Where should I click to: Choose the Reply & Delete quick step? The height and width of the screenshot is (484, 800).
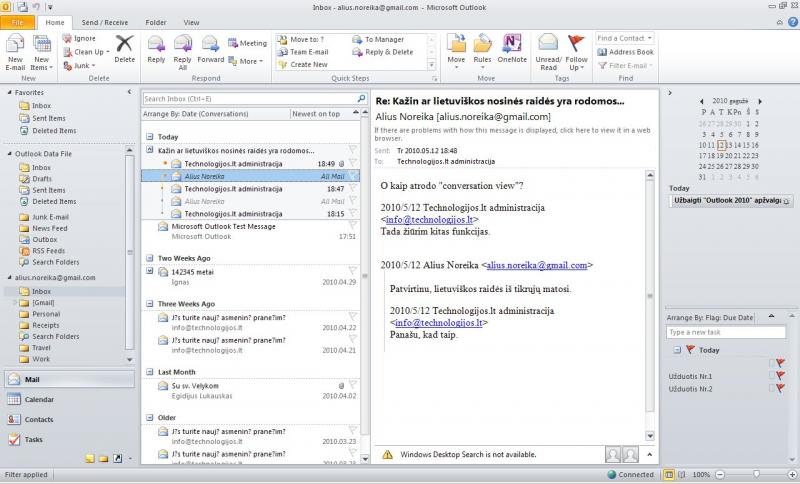point(383,52)
